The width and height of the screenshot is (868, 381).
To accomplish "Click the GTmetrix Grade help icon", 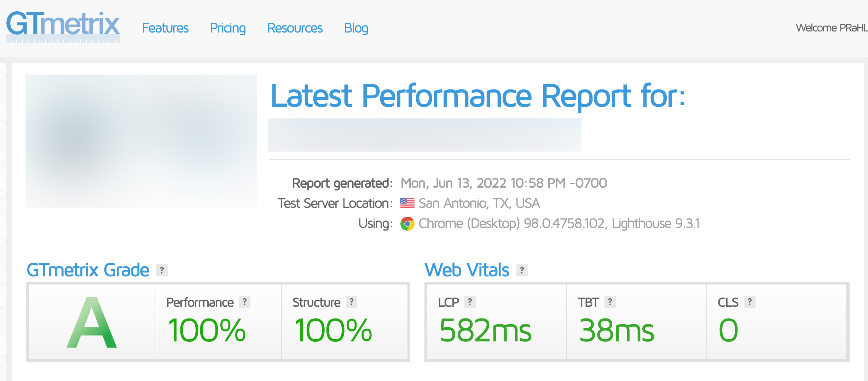I will (162, 270).
